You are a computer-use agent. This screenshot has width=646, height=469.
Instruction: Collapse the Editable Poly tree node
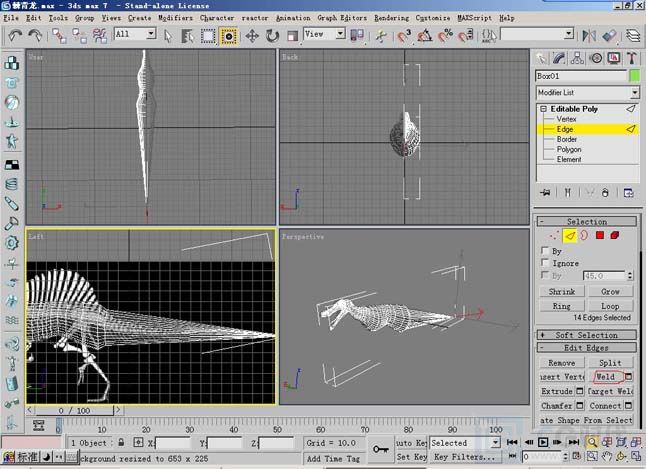[x=543, y=109]
